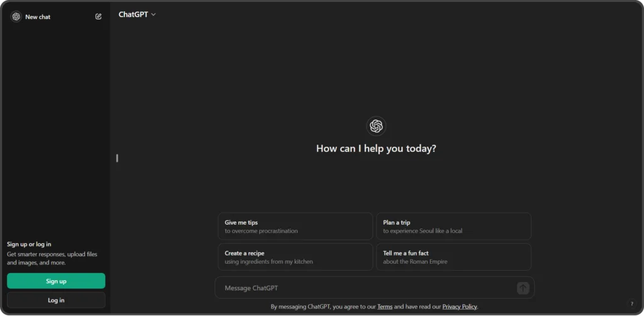644x316 pixels.
Task: Open the help question mark icon
Action: pos(631,304)
